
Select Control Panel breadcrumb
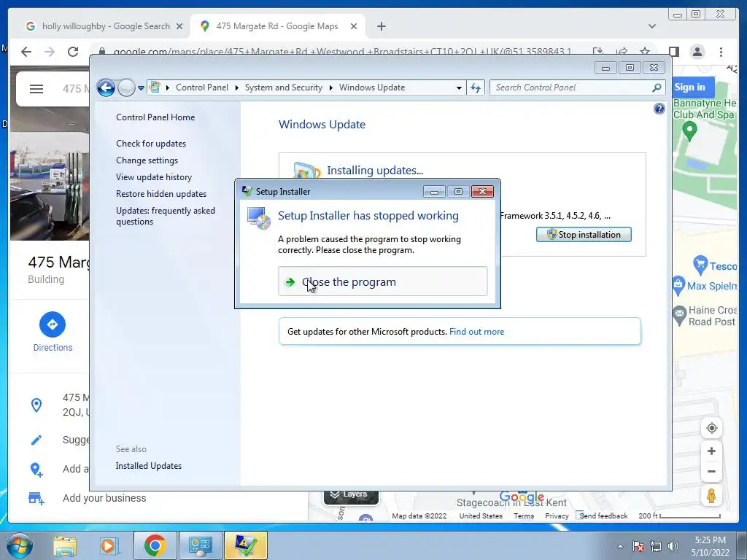tap(202, 87)
